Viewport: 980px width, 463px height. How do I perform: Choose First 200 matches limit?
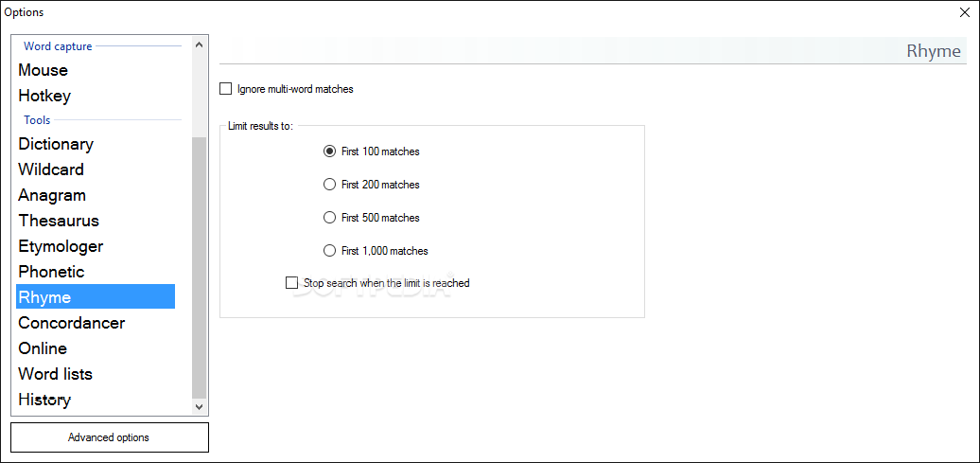(x=330, y=185)
